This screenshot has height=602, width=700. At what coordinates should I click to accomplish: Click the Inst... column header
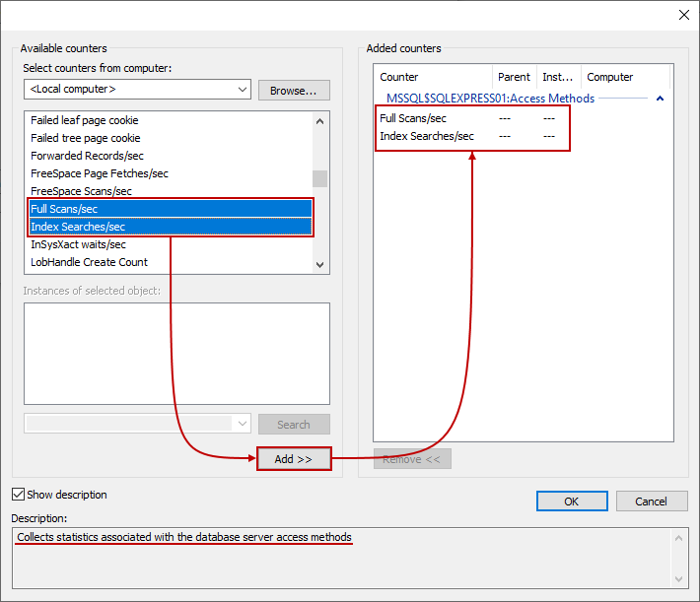(558, 77)
